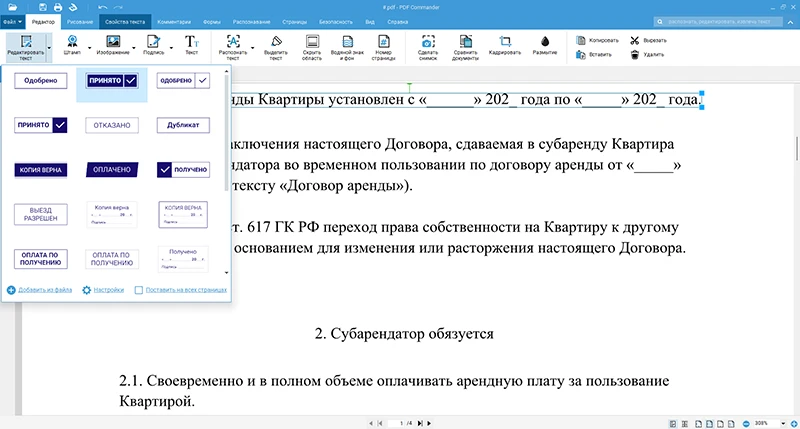The width and height of the screenshot is (800, 429).
Task: Activate the Редактировать текст tool
Action: pos(26,47)
